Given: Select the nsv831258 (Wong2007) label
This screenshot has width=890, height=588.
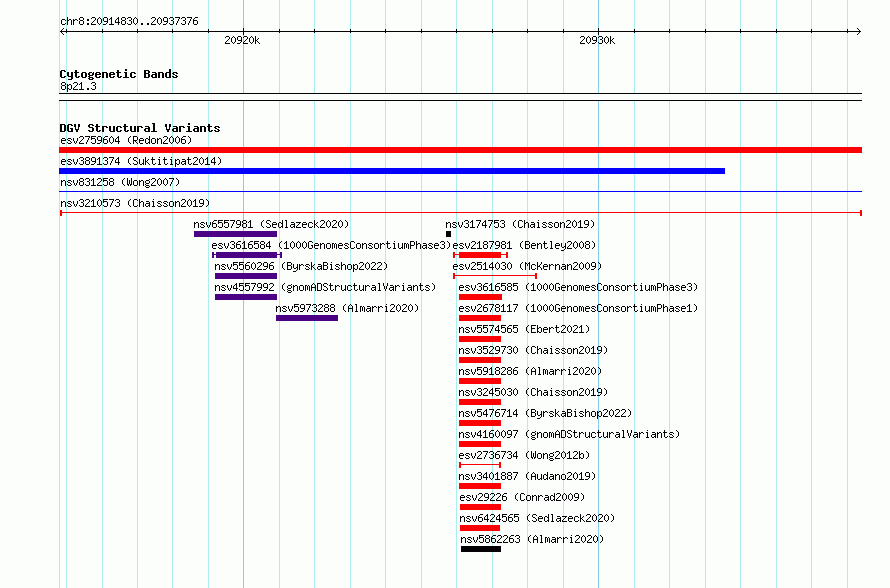Looking at the screenshot, I should click(120, 182).
